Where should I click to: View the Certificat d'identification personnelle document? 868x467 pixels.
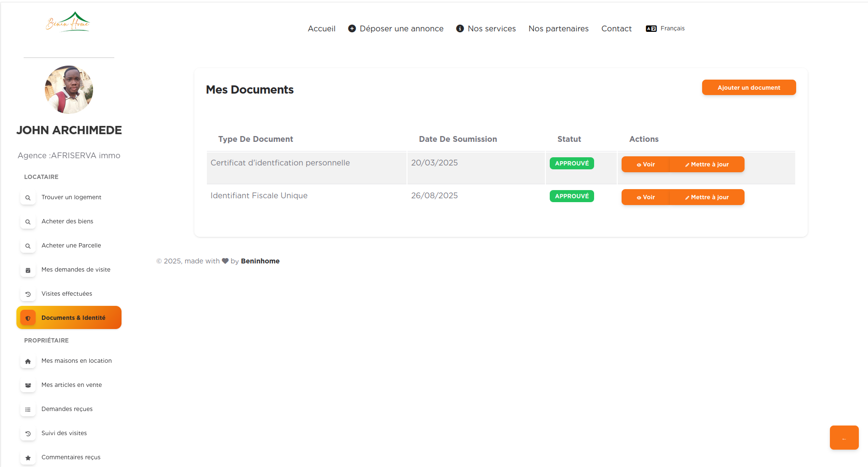pos(645,165)
